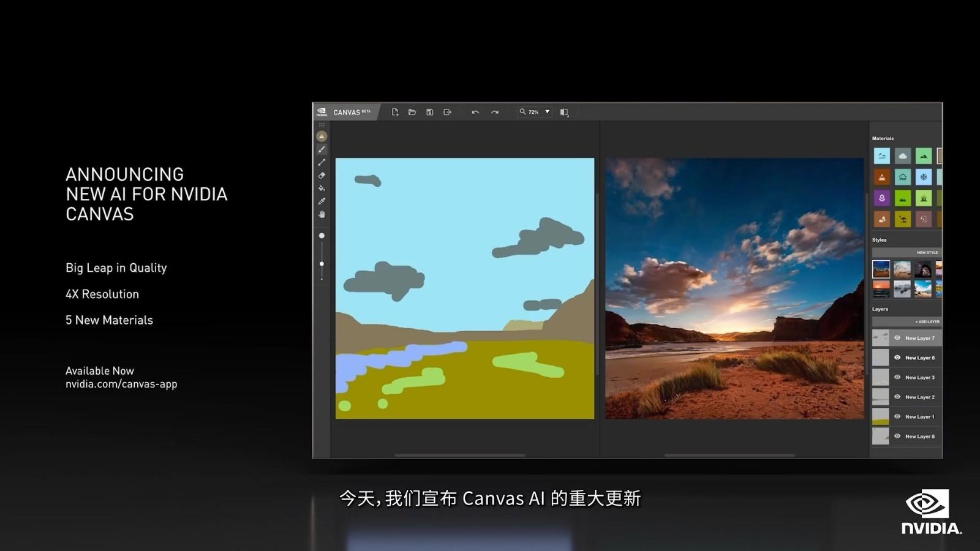The height and width of the screenshot is (551, 980).
Task: Select the Line tool
Action: (x=322, y=162)
